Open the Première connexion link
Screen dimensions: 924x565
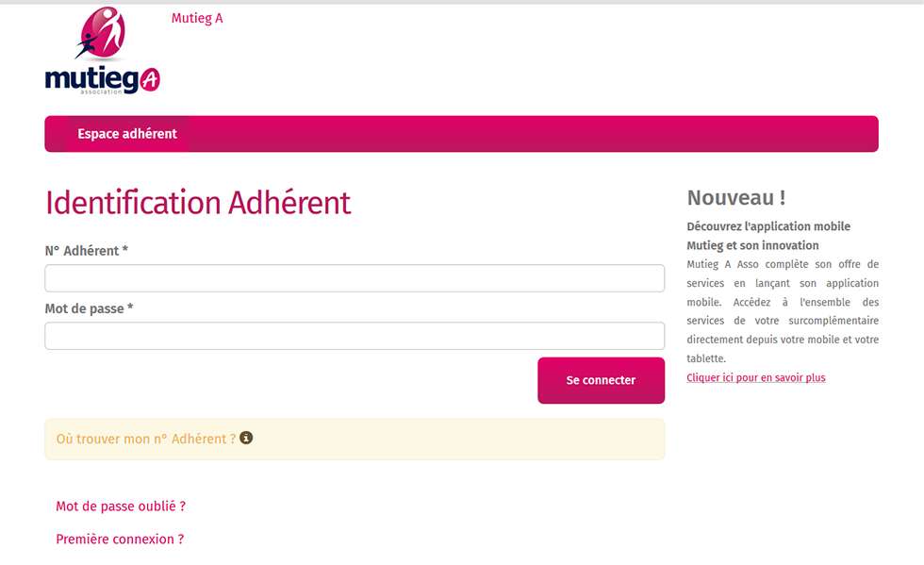(x=120, y=539)
